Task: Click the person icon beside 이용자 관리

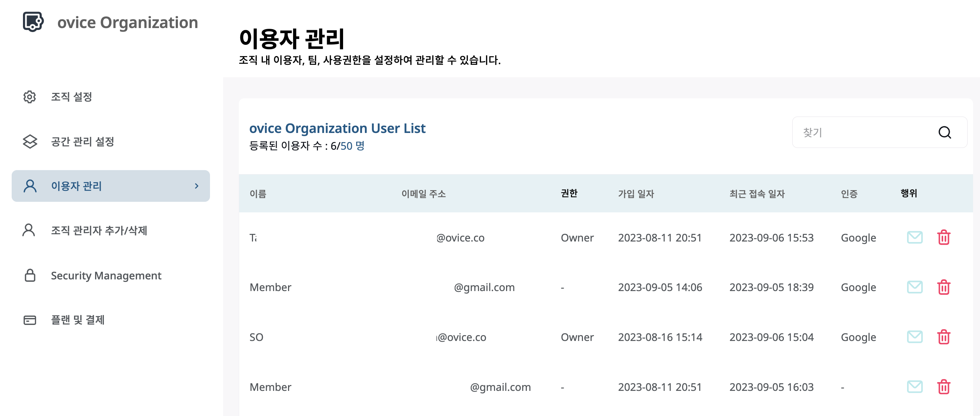Action: (x=30, y=186)
